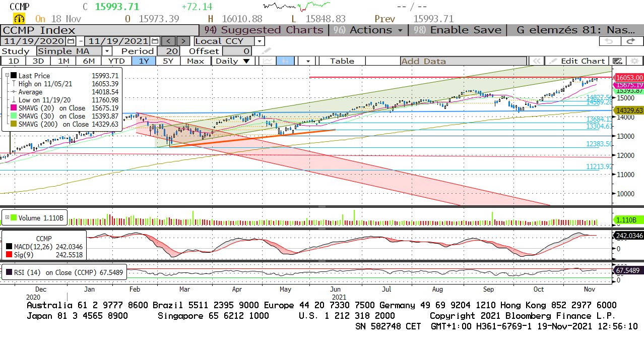Click the 12383.50 Fibonacci level label
The image size is (644, 338).
599,144
